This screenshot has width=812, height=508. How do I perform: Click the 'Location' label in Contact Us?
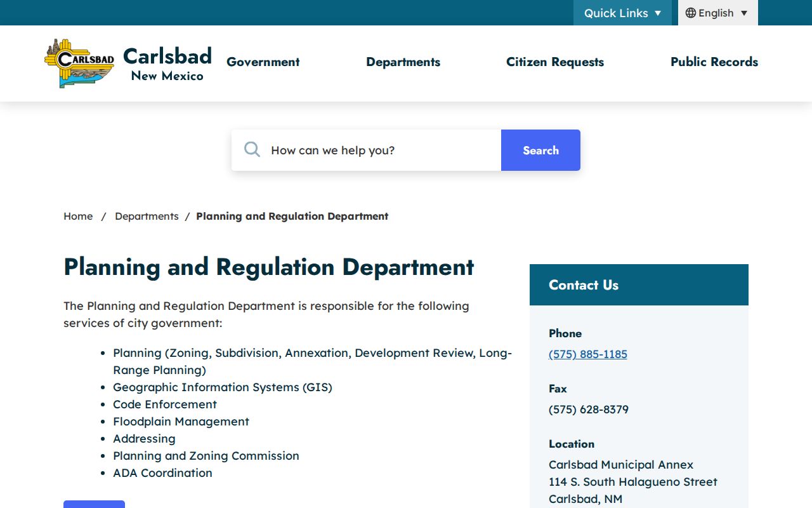(x=572, y=444)
